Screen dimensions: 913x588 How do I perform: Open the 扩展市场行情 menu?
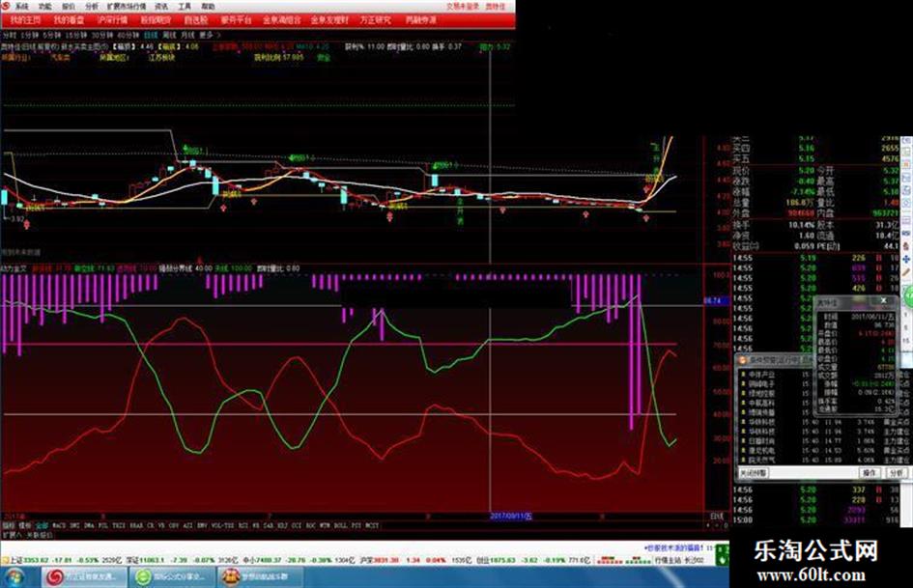tap(127, 6)
